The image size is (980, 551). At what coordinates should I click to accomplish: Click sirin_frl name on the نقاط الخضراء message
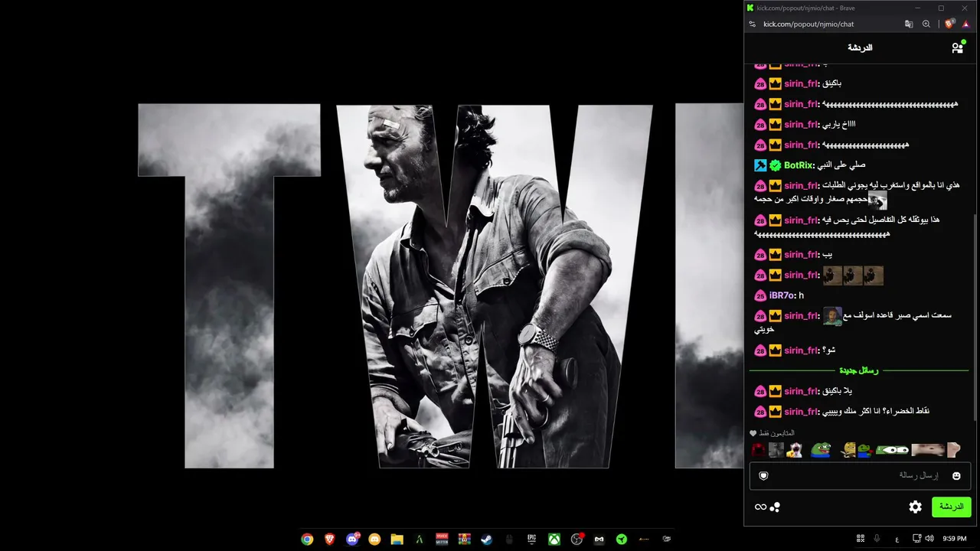click(801, 412)
